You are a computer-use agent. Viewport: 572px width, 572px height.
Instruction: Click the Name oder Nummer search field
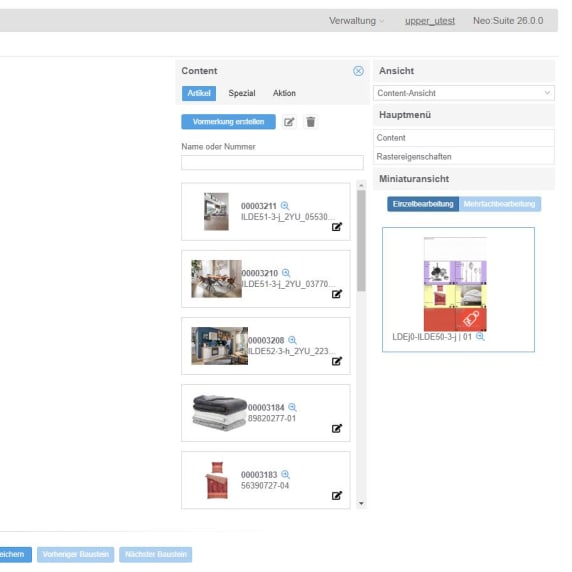tap(272, 162)
